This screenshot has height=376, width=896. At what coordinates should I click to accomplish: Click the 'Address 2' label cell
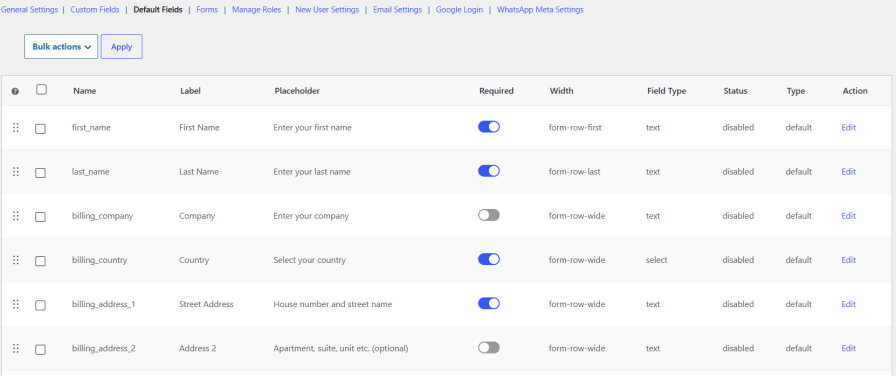click(x=197, y=348)
